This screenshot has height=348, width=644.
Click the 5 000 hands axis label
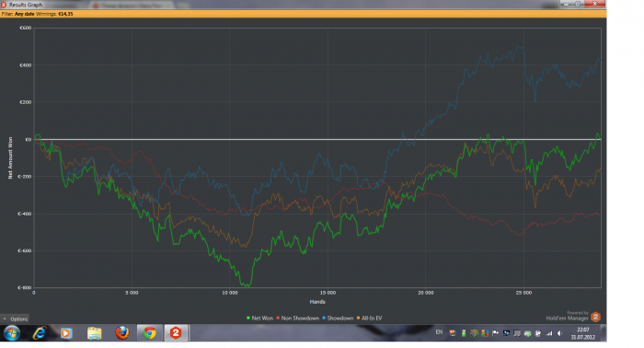pyautogui.click(x=132, y=293)
